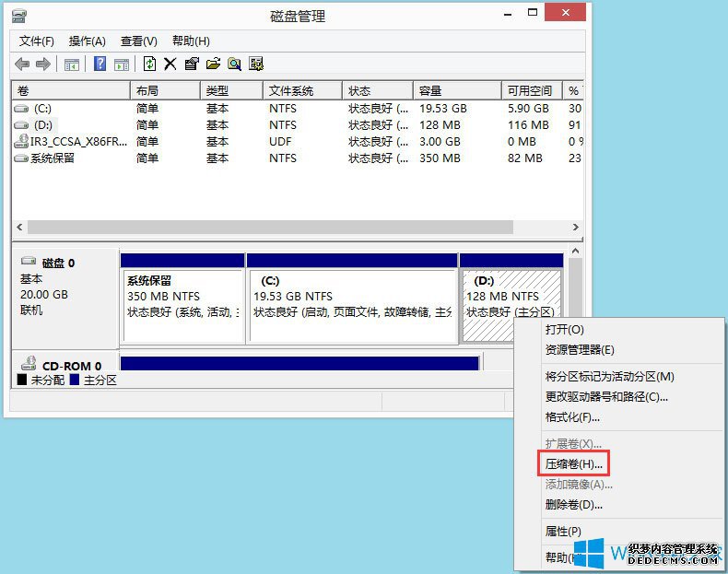728x574 pixels.
Task: Open Properties via the toolbar checklist icon
Action: 192,64
